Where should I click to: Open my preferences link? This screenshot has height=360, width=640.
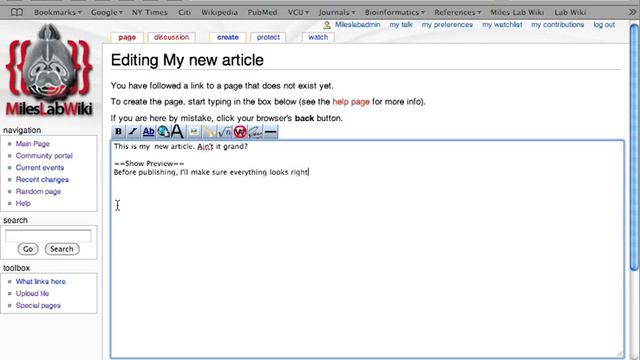(447, 25)
